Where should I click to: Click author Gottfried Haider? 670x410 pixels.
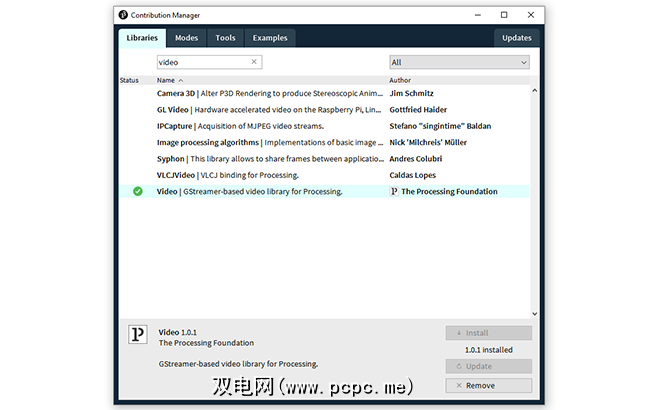418,110
